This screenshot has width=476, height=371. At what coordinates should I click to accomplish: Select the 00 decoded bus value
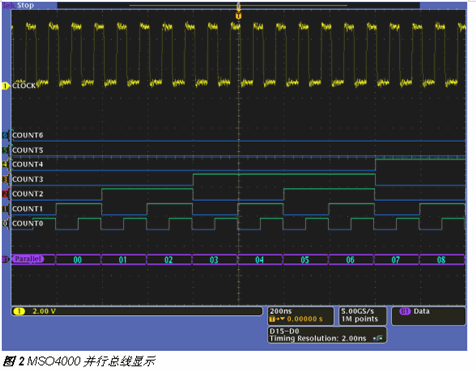(78, 260)
